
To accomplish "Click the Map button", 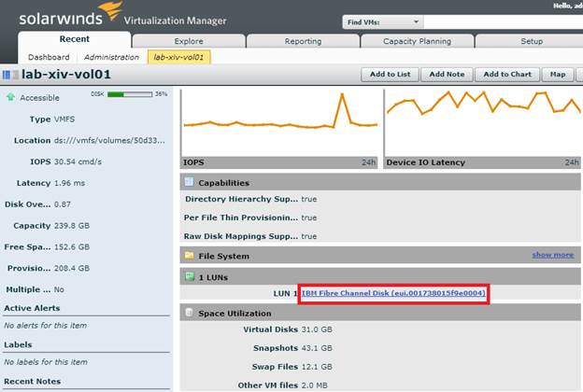I will pos(558,75).
